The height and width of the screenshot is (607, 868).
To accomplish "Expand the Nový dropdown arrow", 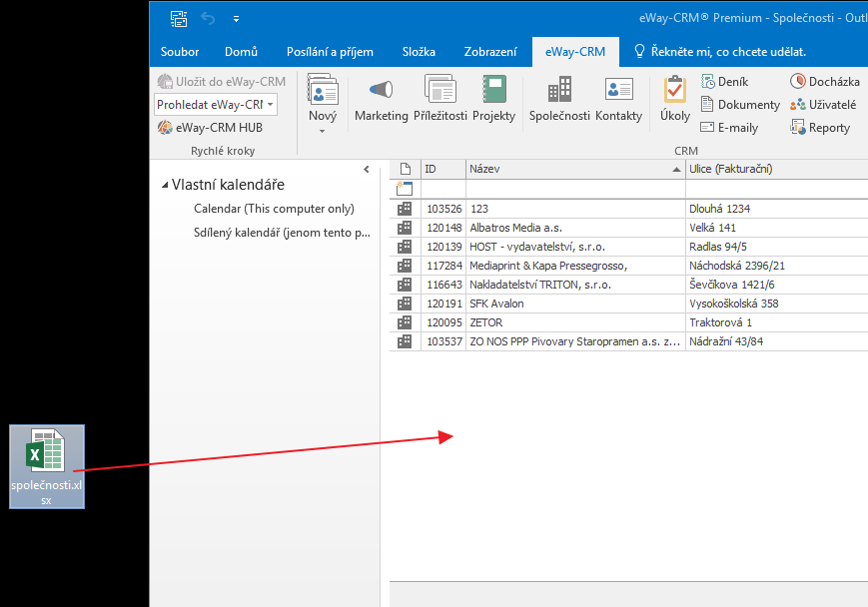I will click(323, 131).
